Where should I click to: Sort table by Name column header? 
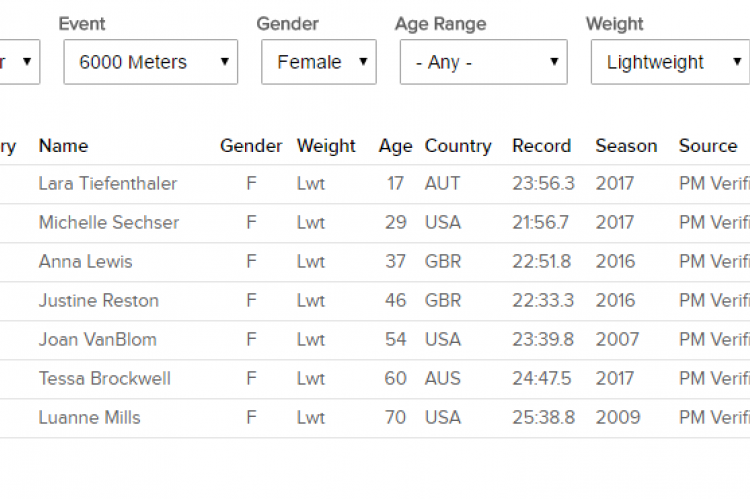click(63, 146)
